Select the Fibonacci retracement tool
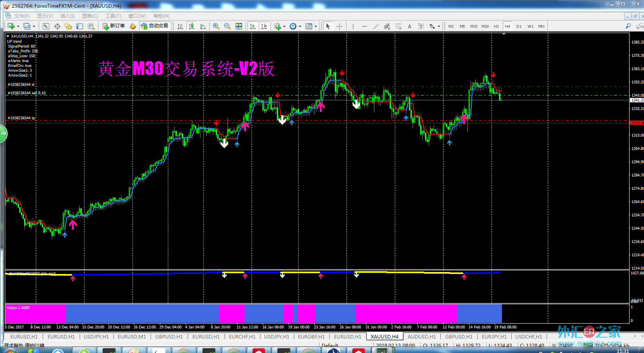 [x=398, y=26]
